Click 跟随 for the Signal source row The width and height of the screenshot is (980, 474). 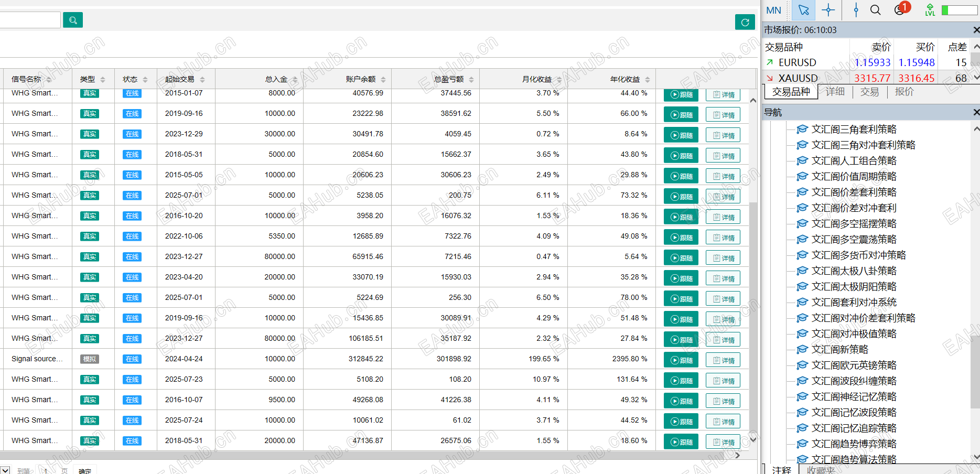681,360
